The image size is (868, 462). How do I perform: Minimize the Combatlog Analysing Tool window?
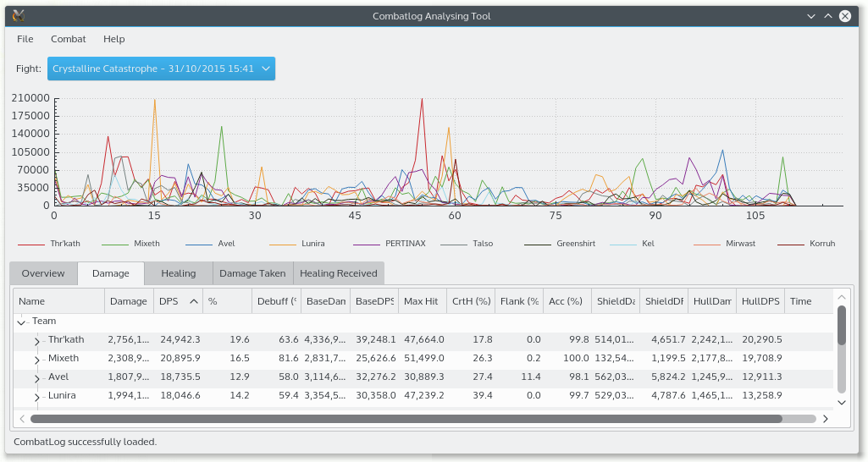click(x=811, y=16)
